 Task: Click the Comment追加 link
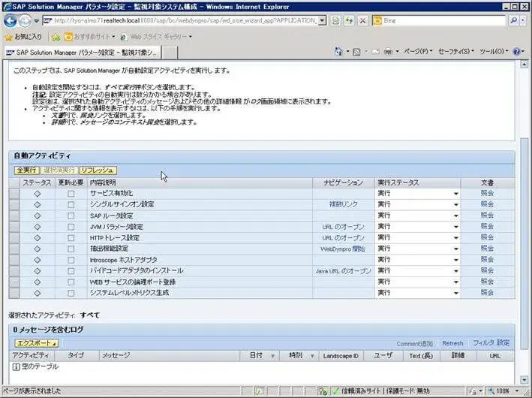pyautogui.click(x=415, y=344)
